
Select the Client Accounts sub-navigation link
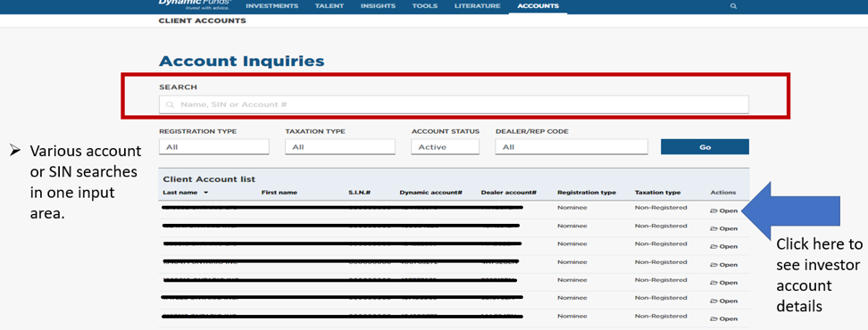point(202,21)
